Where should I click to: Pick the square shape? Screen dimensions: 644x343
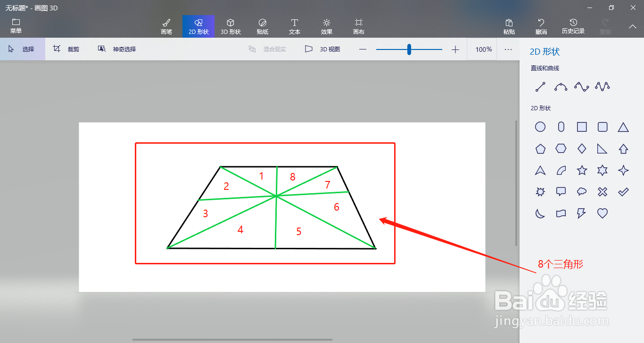click(582, 127)
